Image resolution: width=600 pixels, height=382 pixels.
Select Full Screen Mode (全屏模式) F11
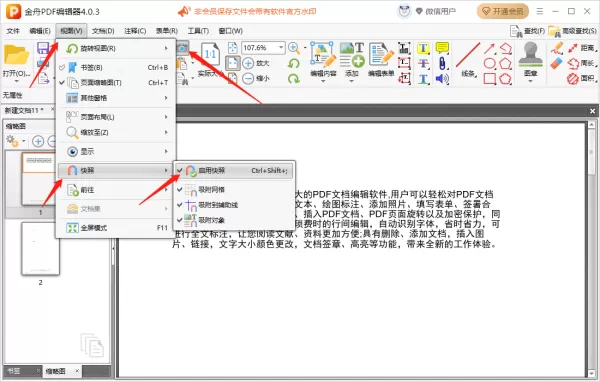pyautogui.click(x=115, y=228)
